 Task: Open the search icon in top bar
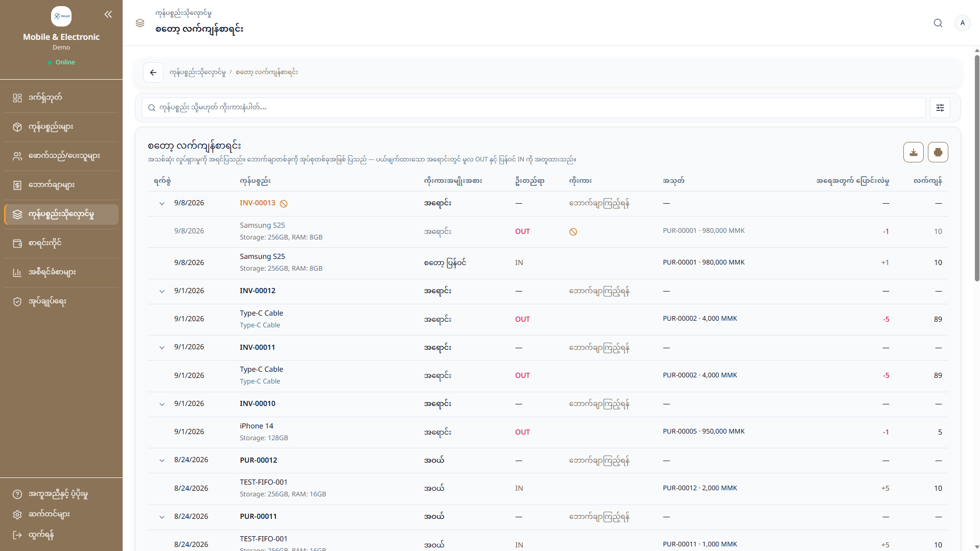tap(938, 23)
